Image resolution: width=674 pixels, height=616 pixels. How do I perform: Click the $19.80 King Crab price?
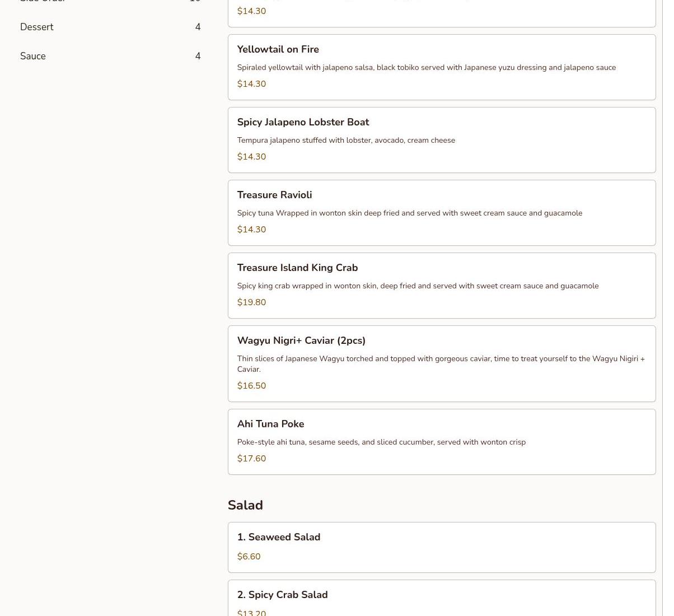point(251,302)
